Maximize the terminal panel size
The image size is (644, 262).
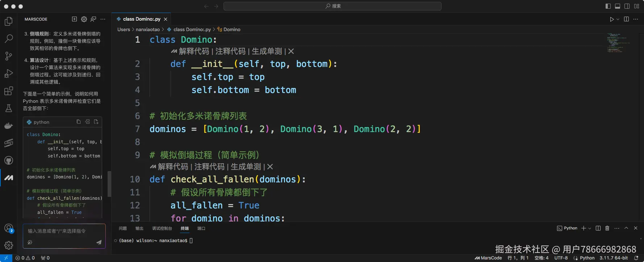tap(626, 228)
